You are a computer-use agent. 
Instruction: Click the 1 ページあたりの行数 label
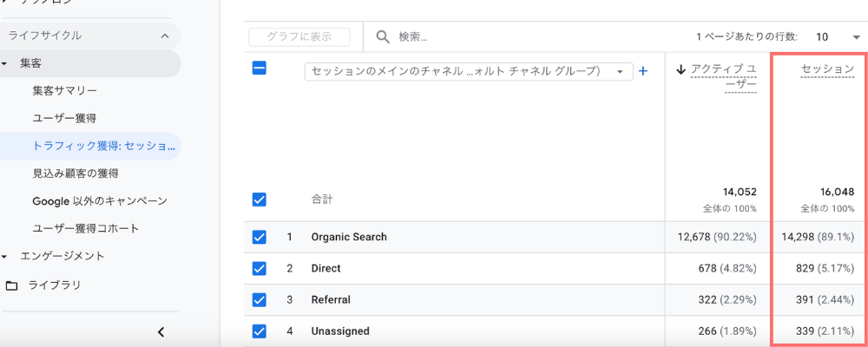pos(746,37)
